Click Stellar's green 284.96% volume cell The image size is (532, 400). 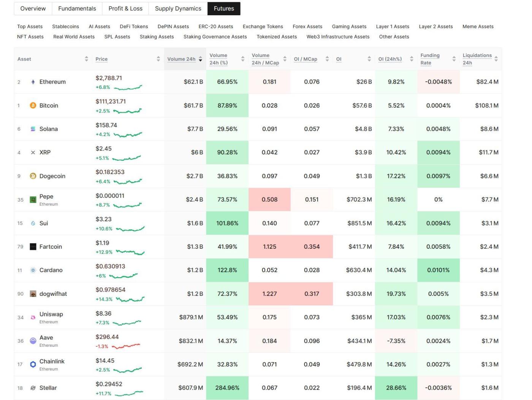point(227,387)
